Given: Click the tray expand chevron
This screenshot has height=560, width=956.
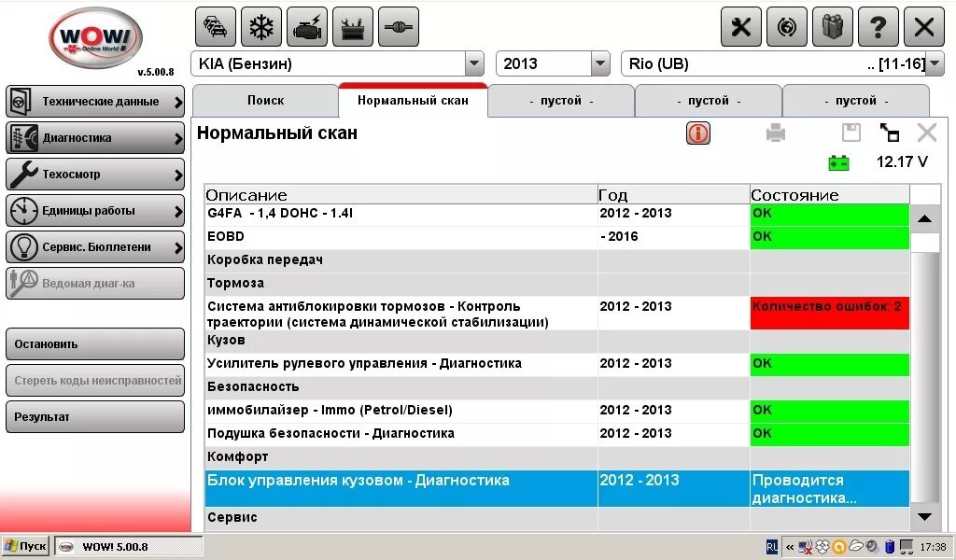Looking at the screenshot, I should 790,547.
